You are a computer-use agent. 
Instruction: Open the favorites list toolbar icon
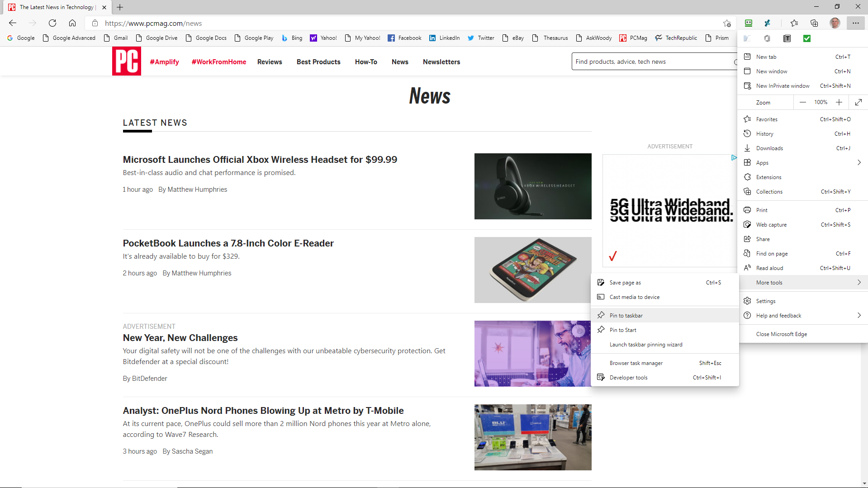pyautogui.click(x=794, y=23)
